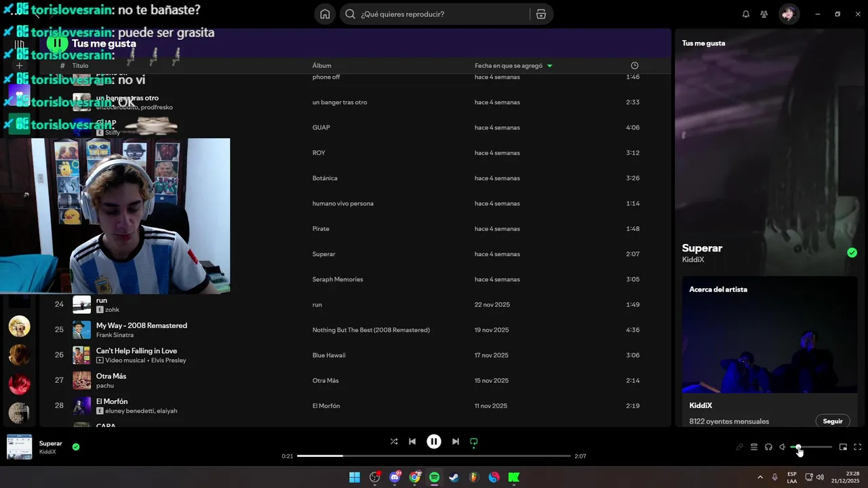Open zohk artist link
This screenshot has width=868, height=488.
coord(112,310)
